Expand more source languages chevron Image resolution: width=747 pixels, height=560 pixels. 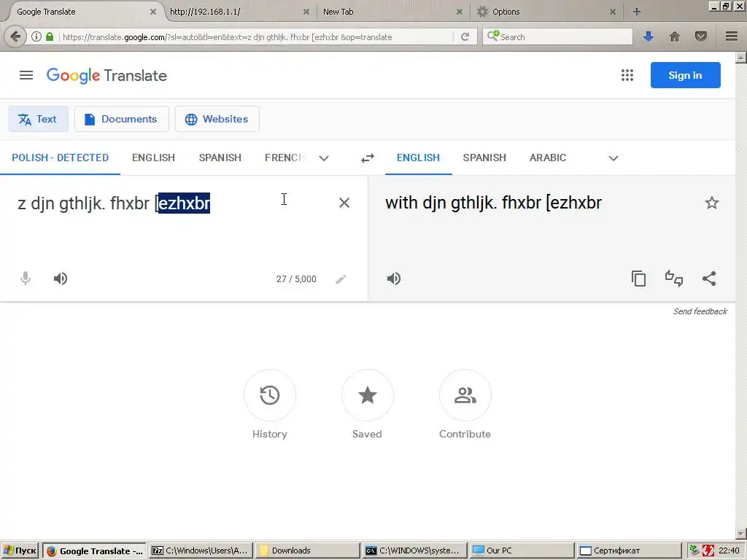pos(324,158)
